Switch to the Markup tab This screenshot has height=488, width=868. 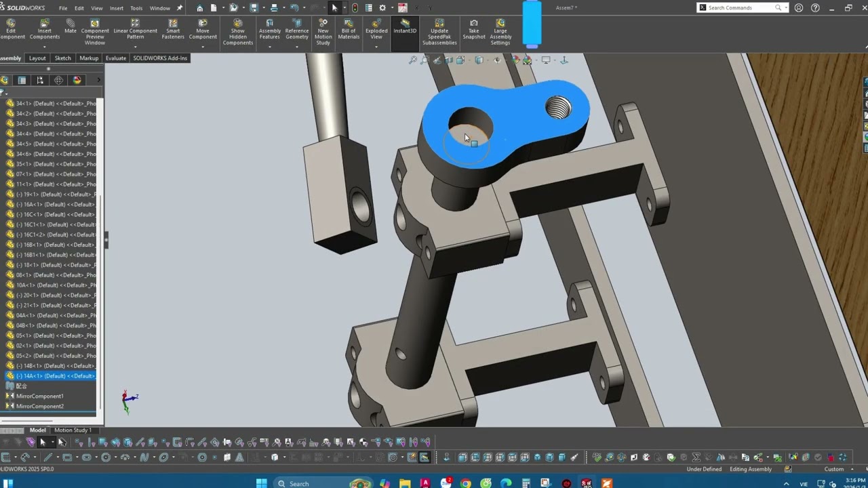pos(89,58)
